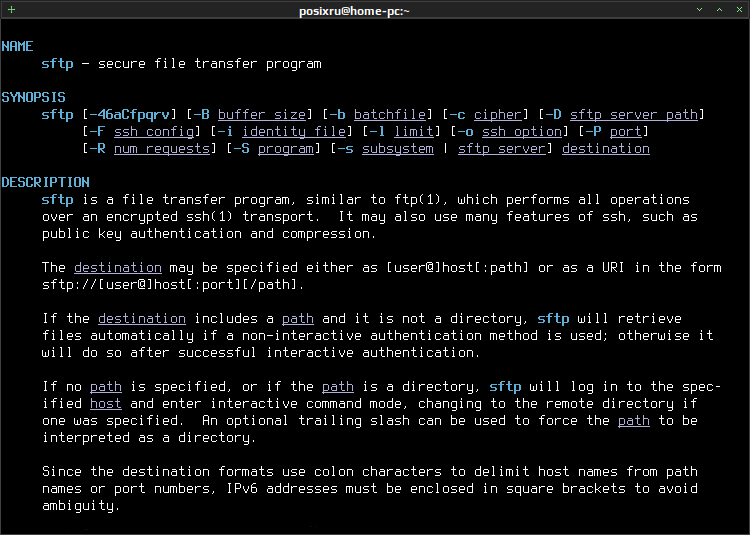Maximize the terminal using the up chevron

click(719, 10)
